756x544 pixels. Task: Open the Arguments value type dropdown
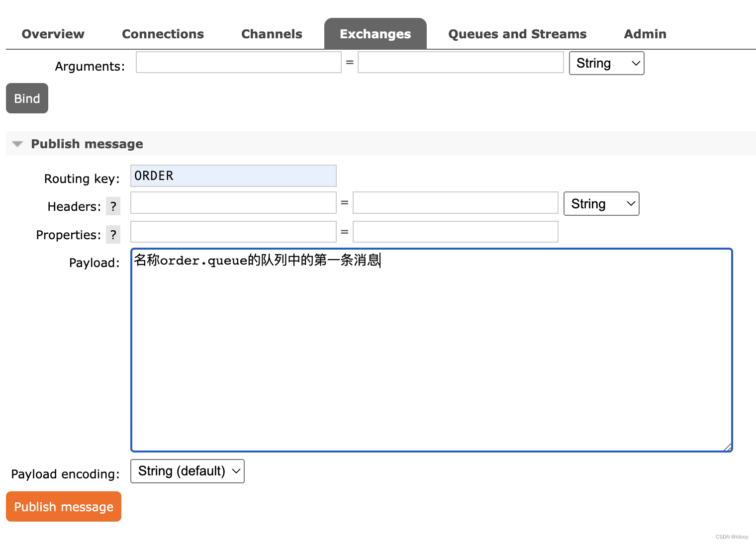(606, 63)
